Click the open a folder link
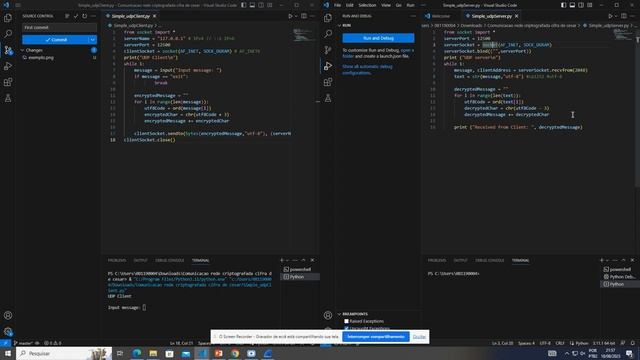 (378, 53)
